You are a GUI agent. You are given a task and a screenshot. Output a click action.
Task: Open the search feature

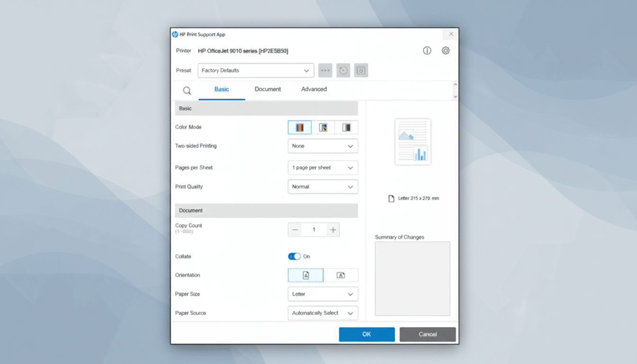tap(187, 90)
